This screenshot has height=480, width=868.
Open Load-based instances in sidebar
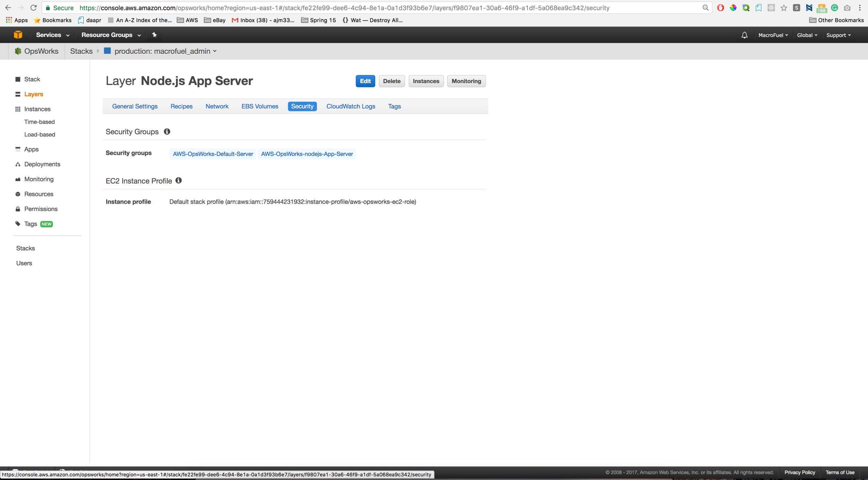pos(40,134)
